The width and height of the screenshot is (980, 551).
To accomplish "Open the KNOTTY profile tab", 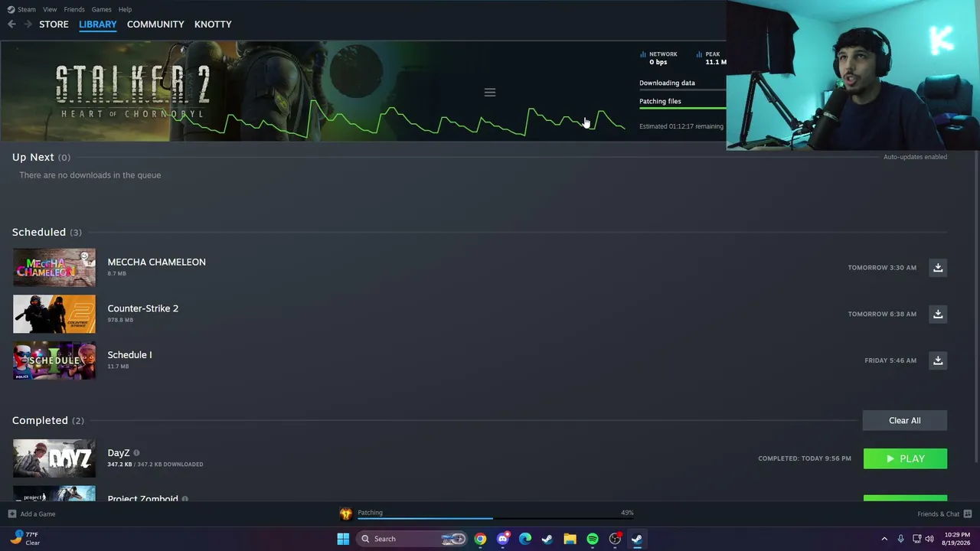I will [213, 24].
